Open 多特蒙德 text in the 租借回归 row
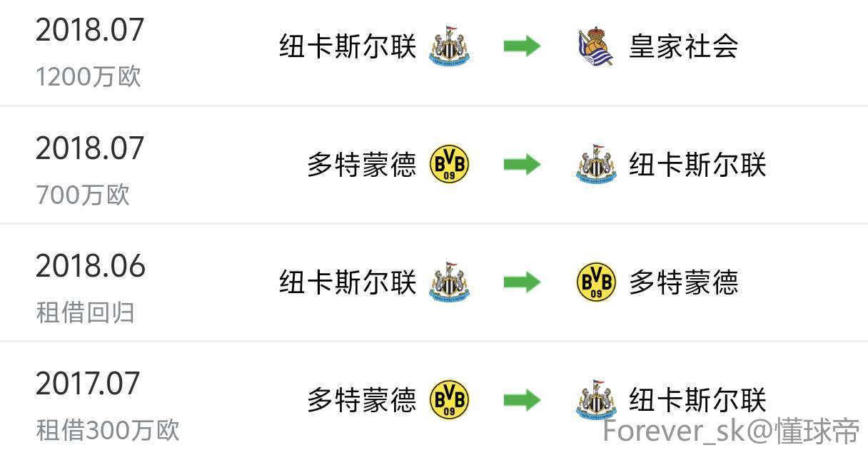This screenshot has height=455, width=868. (x=683, y=282)
